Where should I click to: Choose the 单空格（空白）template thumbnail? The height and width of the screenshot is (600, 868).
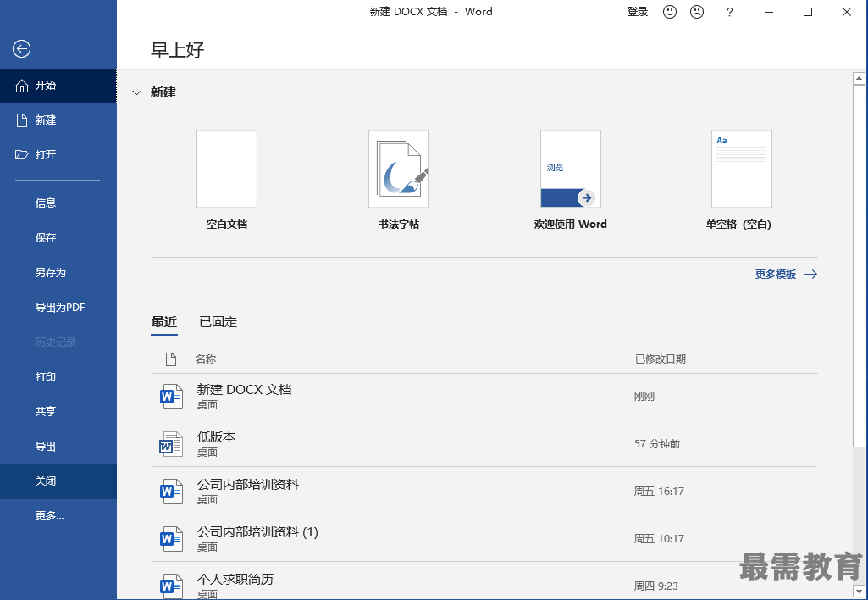click(x=741, y=169)
